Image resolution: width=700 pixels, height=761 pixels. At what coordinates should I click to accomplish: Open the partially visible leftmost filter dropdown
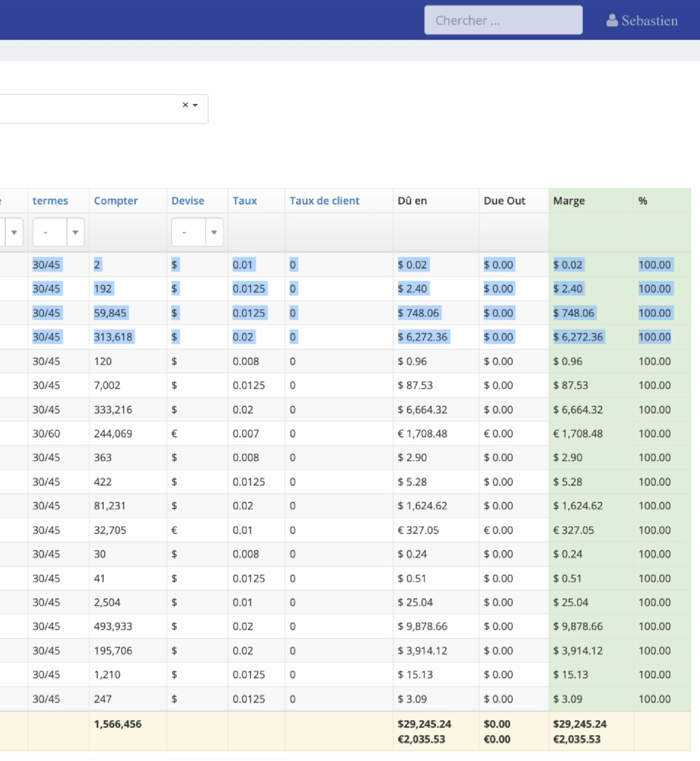pos(13,232)
